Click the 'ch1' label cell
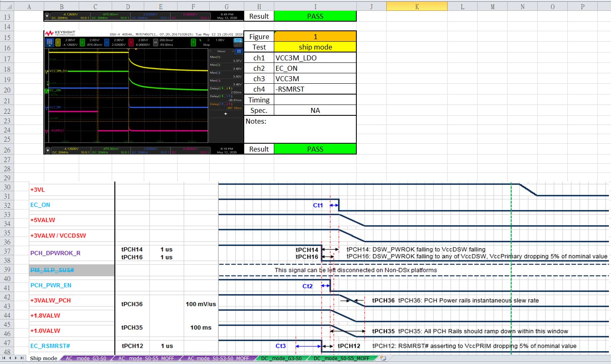This screenshot has width=611, height=364. tap(259, 58)
